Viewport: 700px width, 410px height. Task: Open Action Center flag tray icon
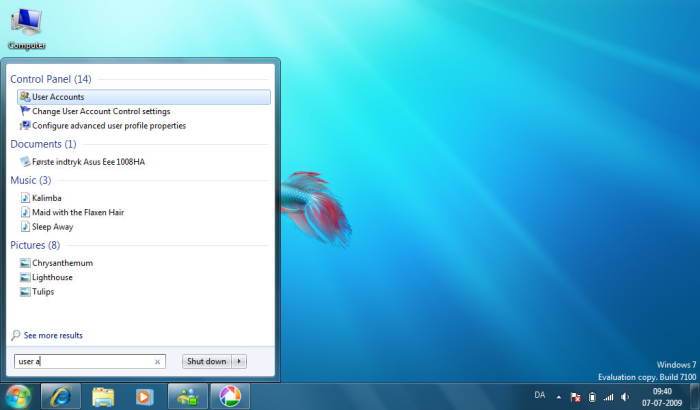575,397
